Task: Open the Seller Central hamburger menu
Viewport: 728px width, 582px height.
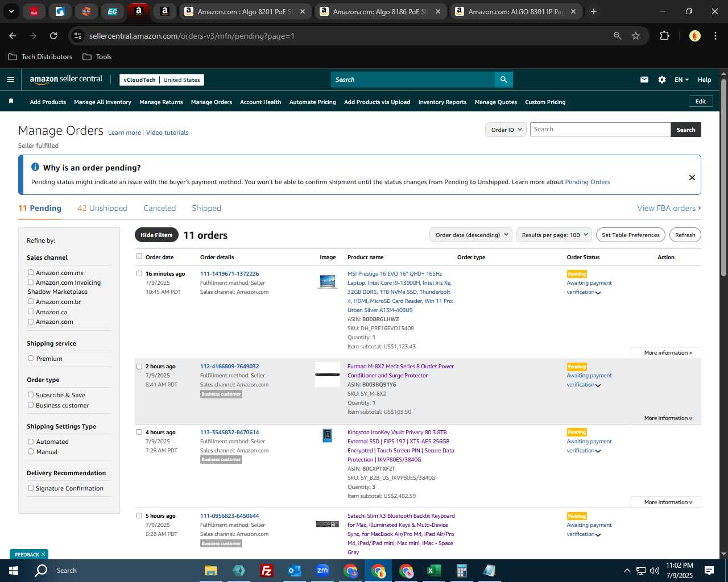Action: (x=11, y=80)
